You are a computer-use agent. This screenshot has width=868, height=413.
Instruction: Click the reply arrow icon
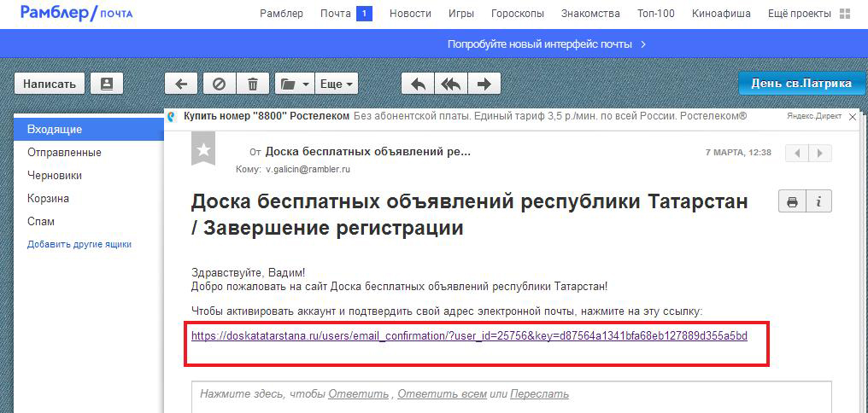coord(418,84)
